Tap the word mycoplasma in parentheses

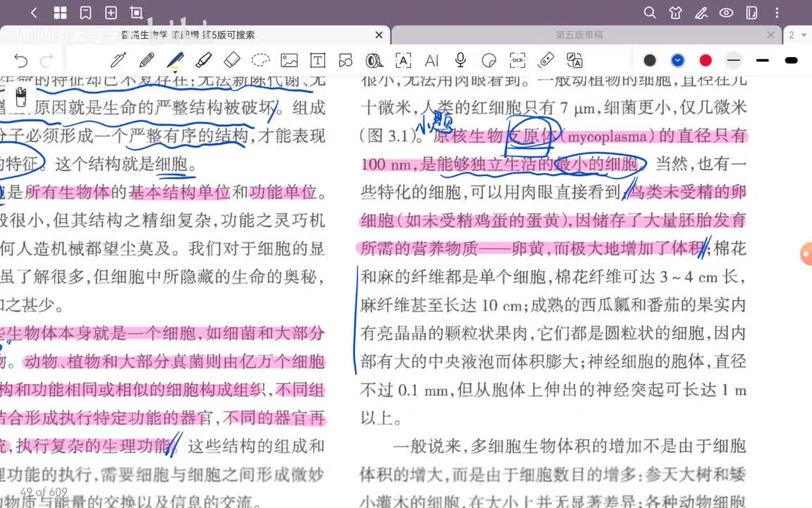pyautogui.click(x=608, y=137)
